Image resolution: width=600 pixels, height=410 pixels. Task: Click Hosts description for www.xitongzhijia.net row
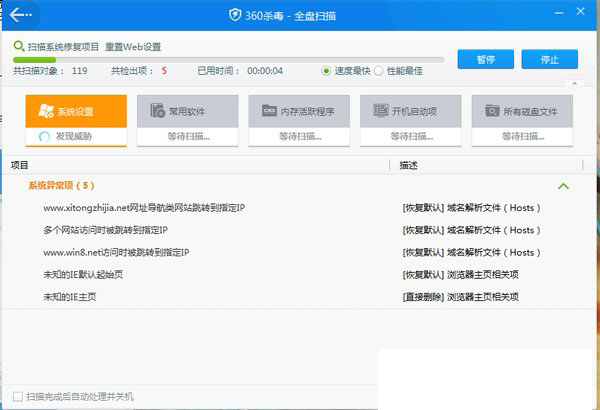pos(471,208)
